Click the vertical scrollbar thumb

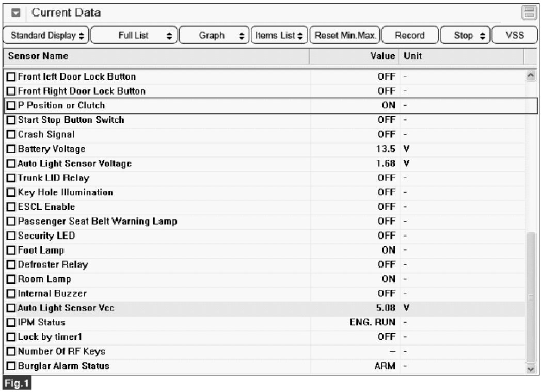pyautogui.click(x=530, y=297)
